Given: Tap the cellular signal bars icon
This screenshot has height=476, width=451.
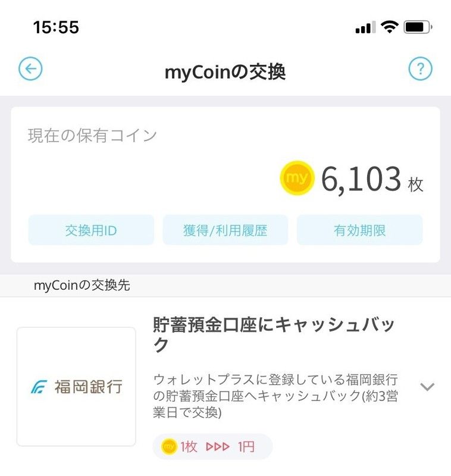Looking at the screenshot, I should [x=365, y=27].
